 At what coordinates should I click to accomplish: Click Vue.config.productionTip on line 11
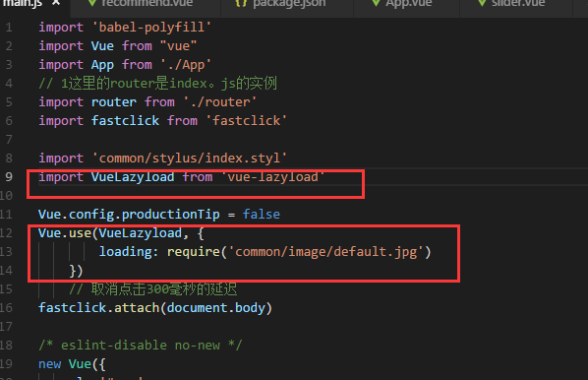coord(129,215)
